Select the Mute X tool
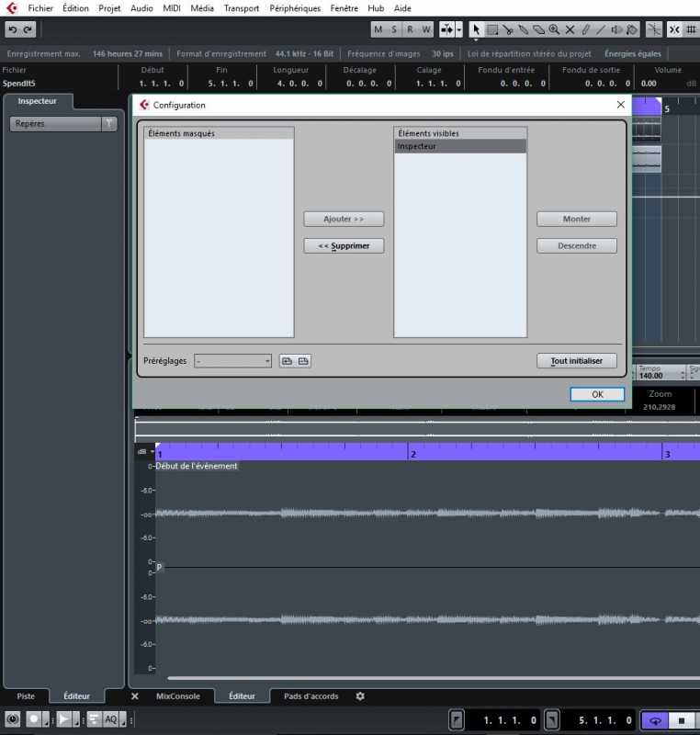Image resolution: width=700 pixels, height=735 pixels. coord(570,29)
